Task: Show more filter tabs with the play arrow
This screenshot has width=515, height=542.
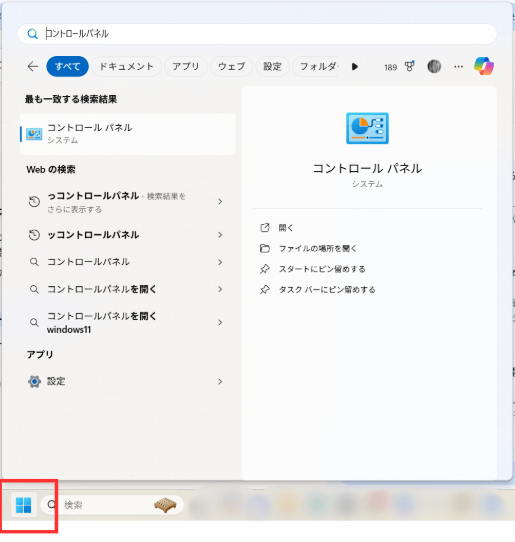Action: coord(355,66)
